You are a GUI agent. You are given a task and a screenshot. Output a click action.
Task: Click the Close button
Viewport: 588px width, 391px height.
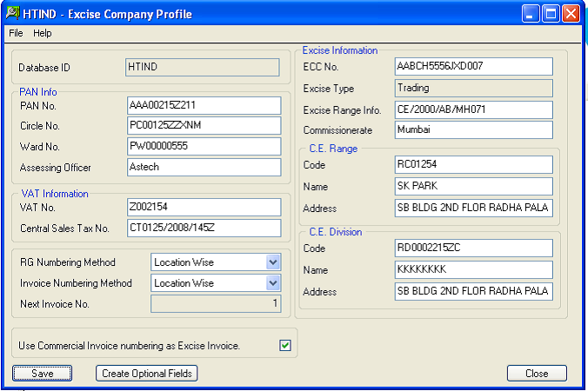pos(537,374)
